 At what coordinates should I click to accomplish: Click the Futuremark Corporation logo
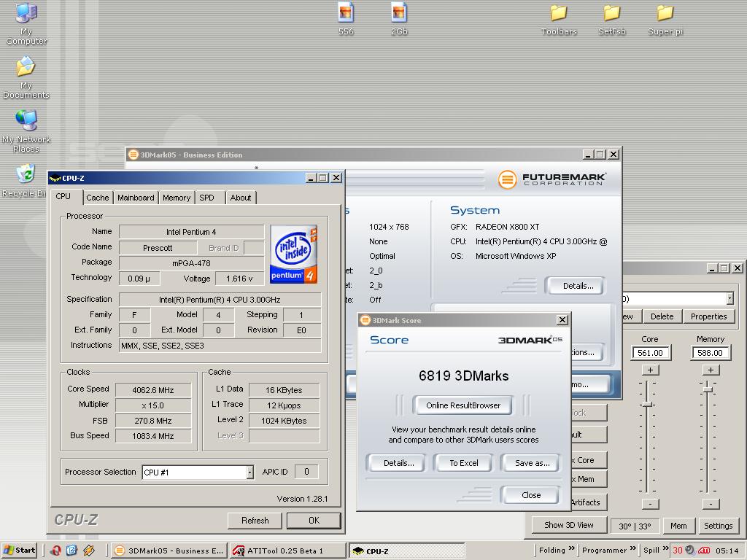(x=551, y=179)
